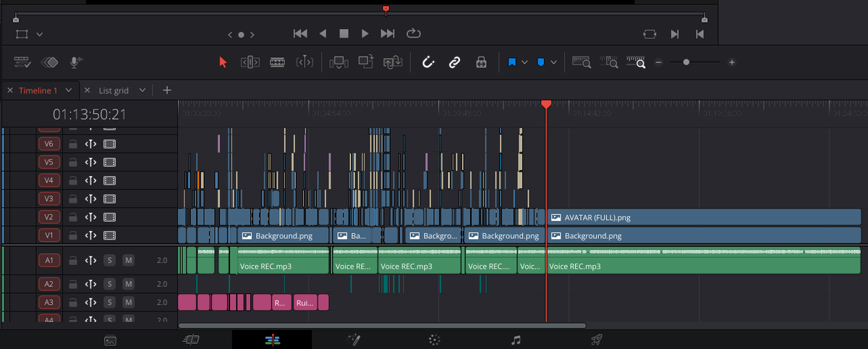Go to first frame

pos(301,33)
